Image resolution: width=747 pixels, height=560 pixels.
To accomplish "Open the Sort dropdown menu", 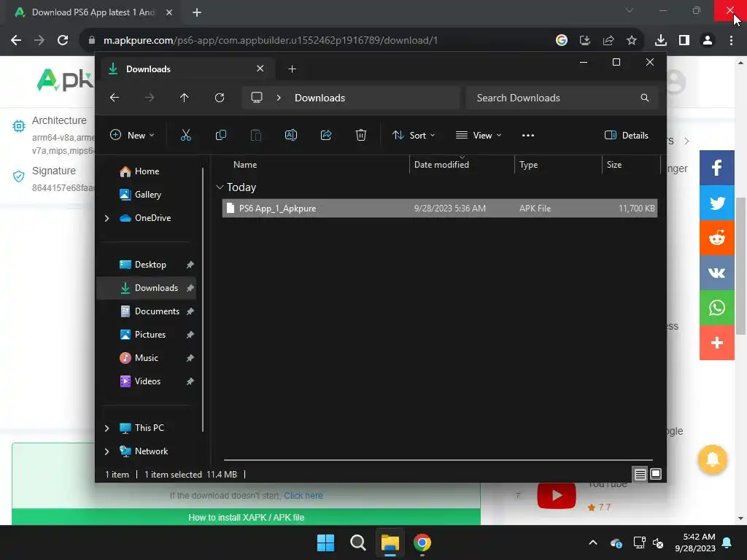I will pyautogui.click(x=414, y=135).
